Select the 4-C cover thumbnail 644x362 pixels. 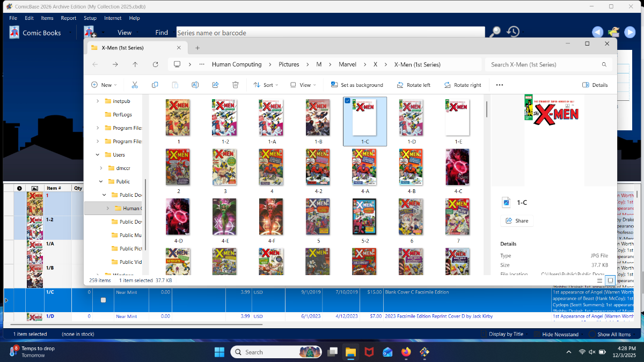(458, 167)
